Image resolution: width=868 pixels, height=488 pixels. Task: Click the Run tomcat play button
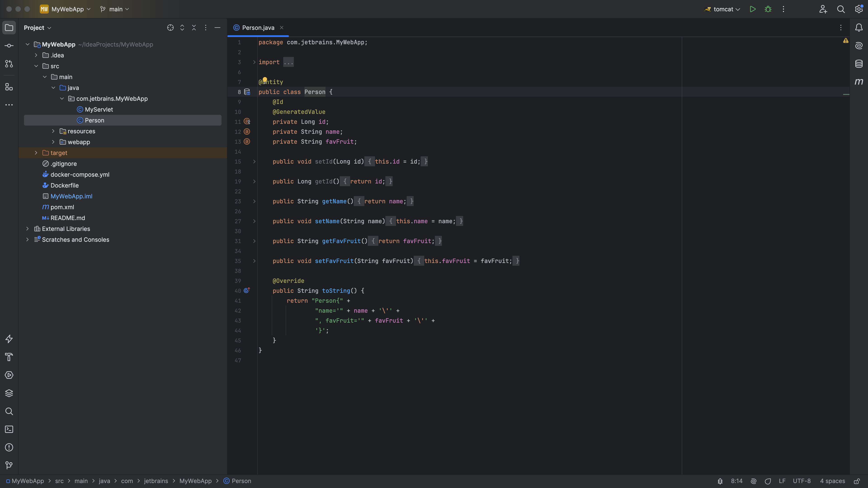click(752, 9)
